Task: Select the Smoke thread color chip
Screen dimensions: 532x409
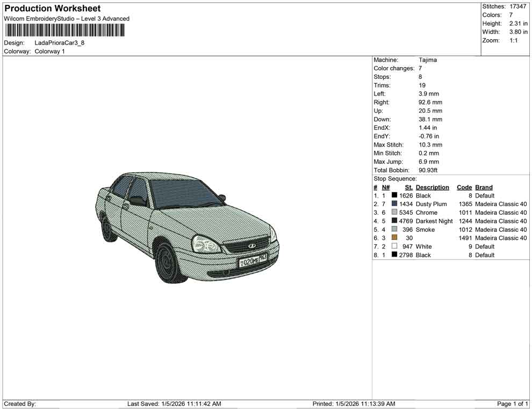Action: tap(395, 229)
